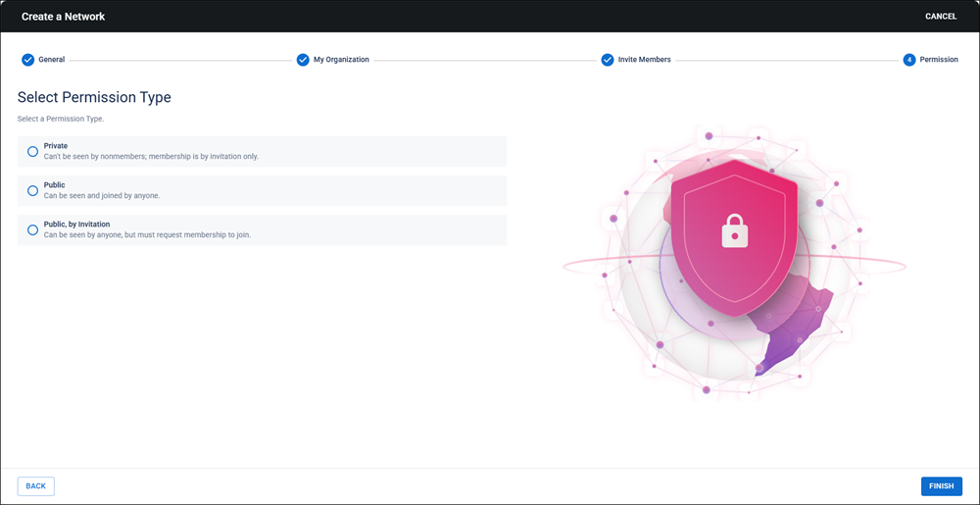
Task: Go to the Invite Members step label
Action: click(645, 60)
